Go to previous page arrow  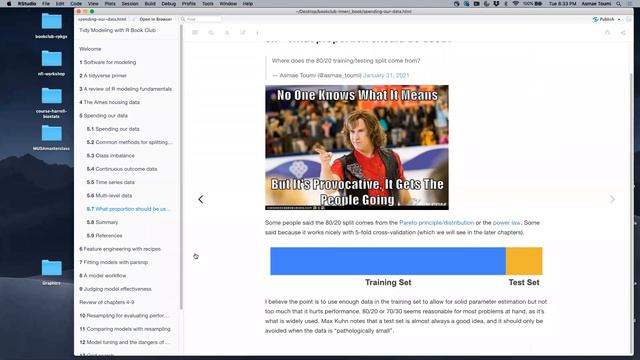pos(200,199)
